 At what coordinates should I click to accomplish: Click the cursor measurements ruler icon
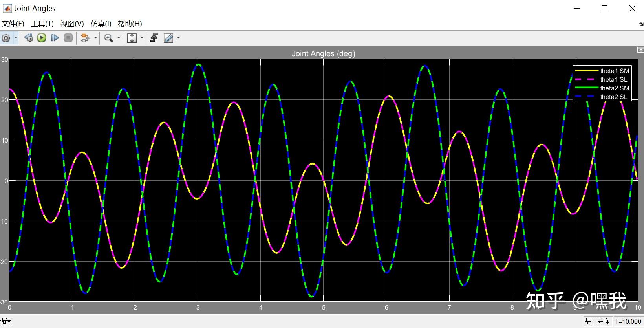pyautogui.click(x=168, y=38)
